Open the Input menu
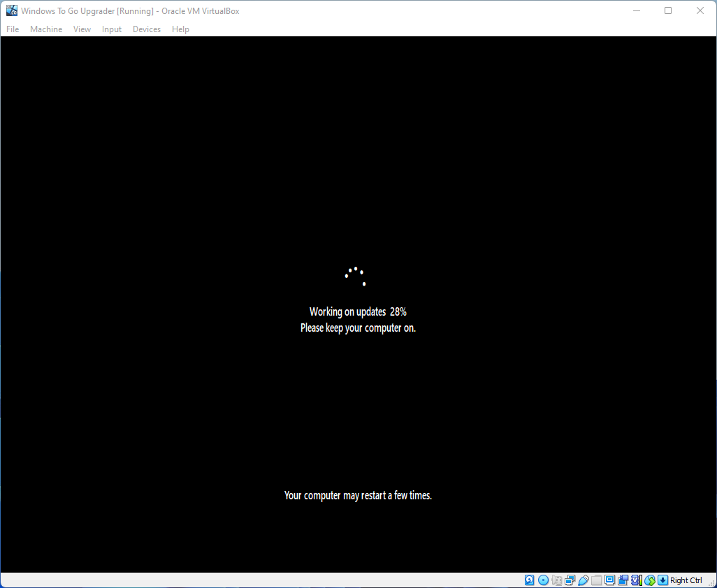The image size is (717, 588). point(112,29)
